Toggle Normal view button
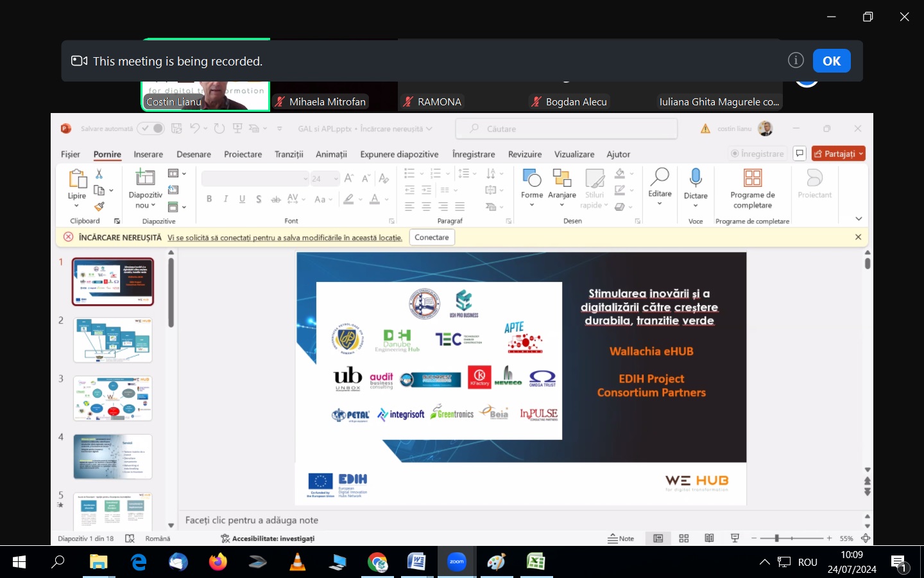This screenshot has height=578, width=924. pos(658,538)
